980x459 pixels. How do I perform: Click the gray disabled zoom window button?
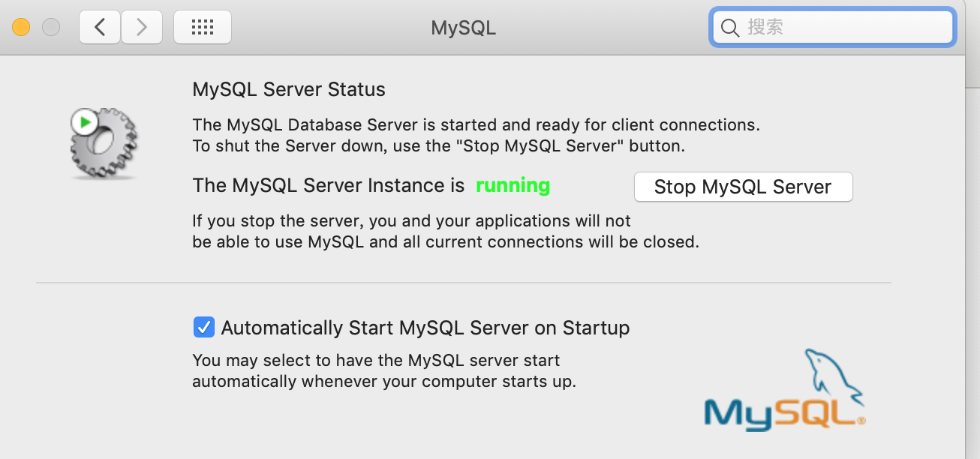point(51,28)
